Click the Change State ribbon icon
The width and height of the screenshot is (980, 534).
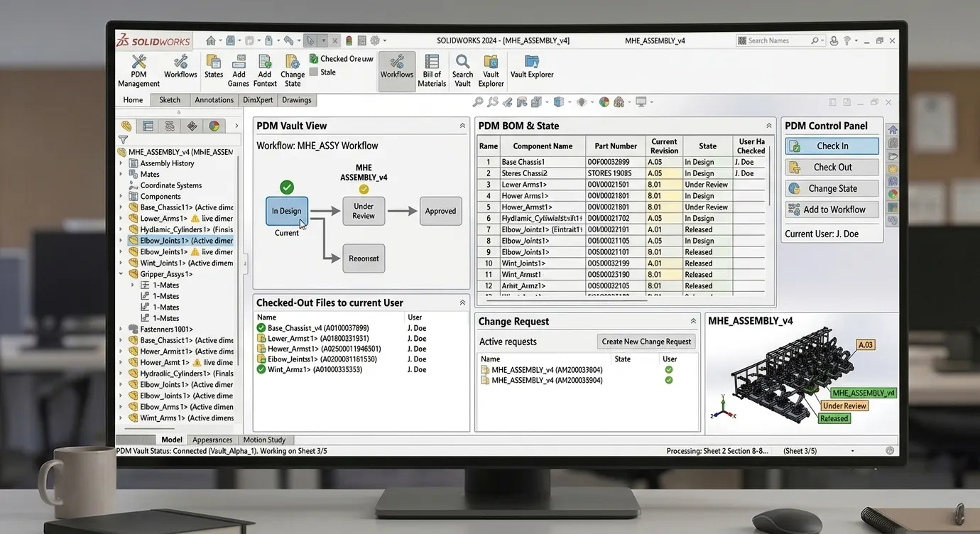coord(293,70)
